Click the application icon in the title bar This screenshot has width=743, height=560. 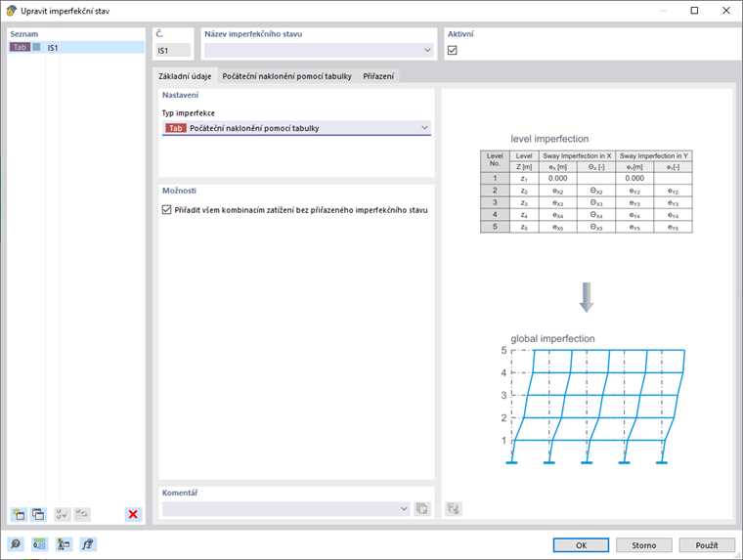[11, 11]
